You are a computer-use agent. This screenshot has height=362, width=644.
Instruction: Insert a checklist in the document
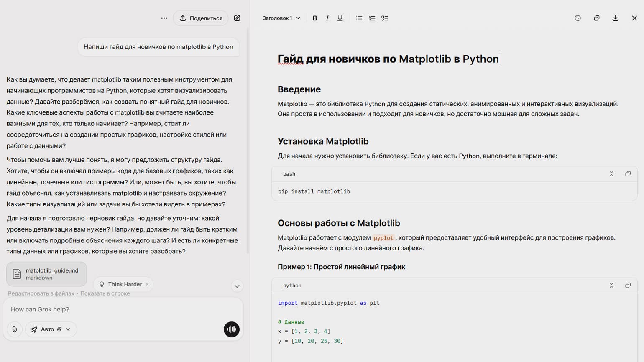tap(385, 18)
